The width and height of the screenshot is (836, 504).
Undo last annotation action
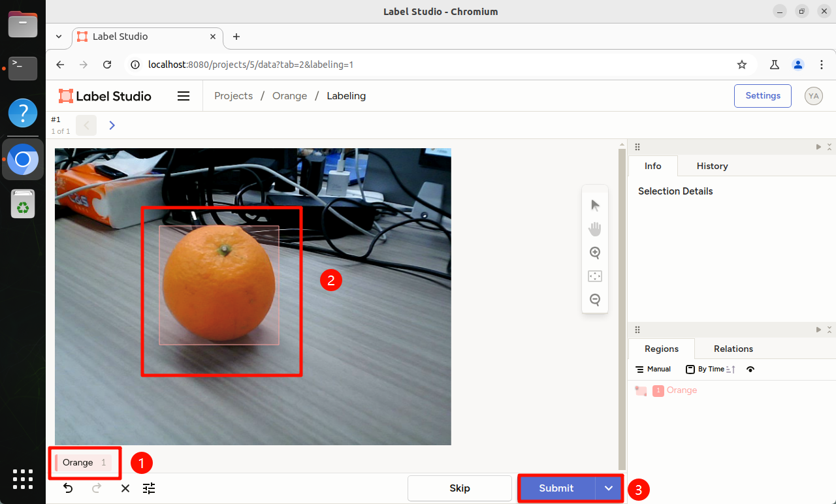(68, 488)
